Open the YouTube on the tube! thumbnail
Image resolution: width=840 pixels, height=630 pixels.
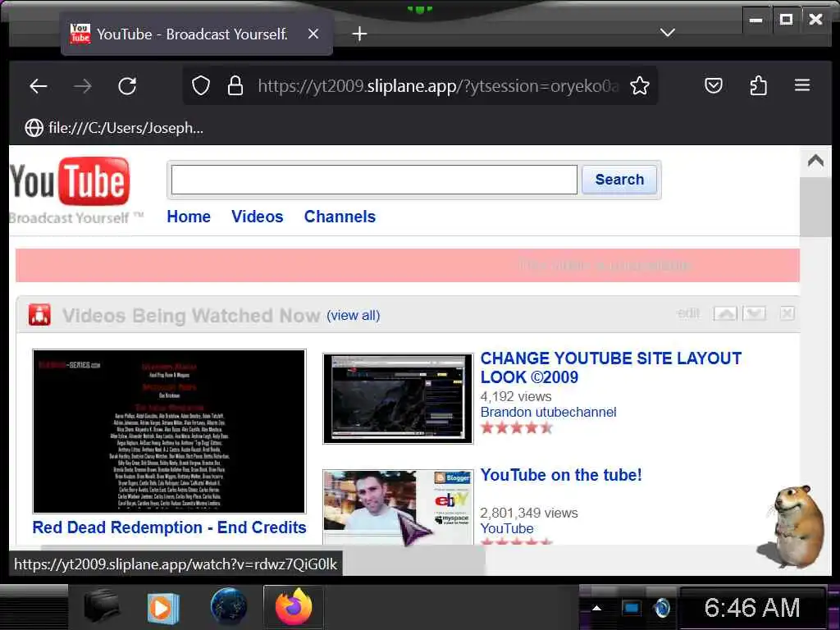click(398, 507)
